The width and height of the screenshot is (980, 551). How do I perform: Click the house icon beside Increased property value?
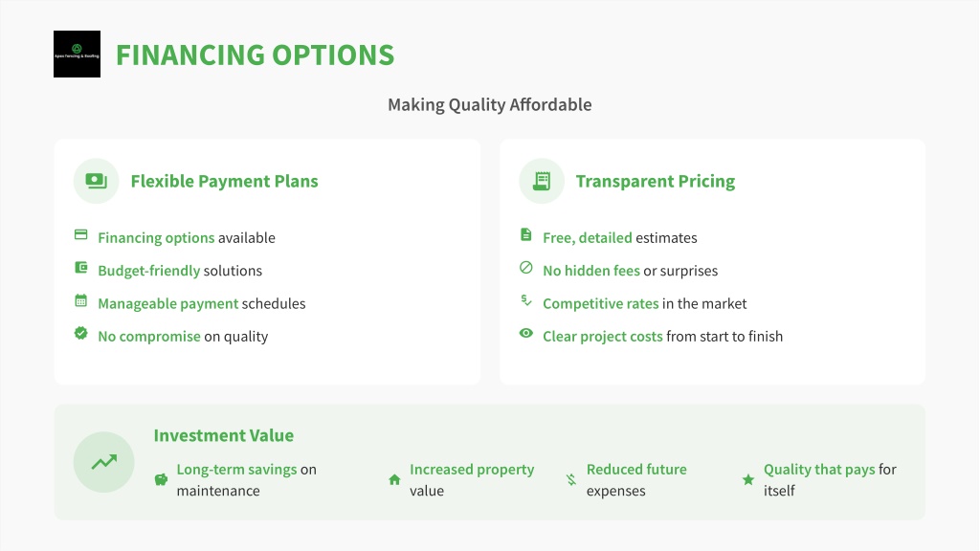tap(394, 479)
